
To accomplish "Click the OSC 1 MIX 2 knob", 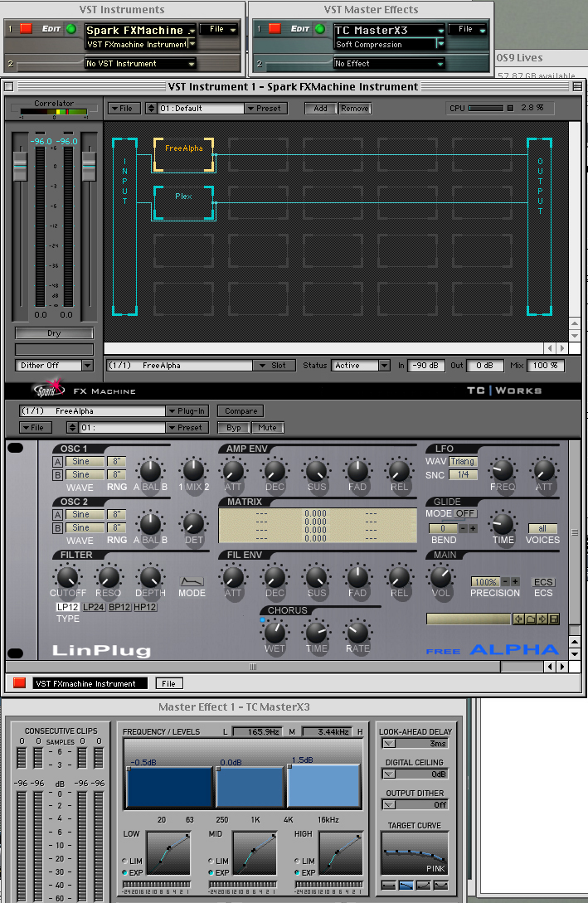I will 193,470.
